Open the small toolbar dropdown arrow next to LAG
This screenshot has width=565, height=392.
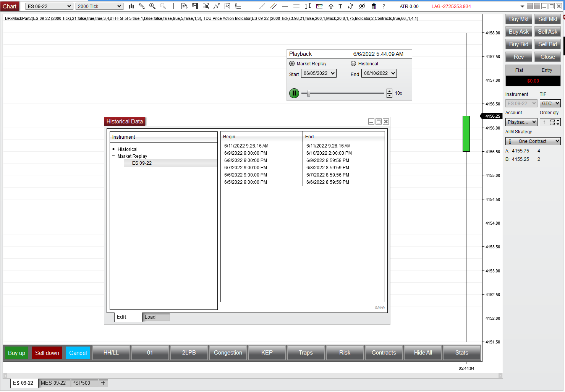(522, 6)
